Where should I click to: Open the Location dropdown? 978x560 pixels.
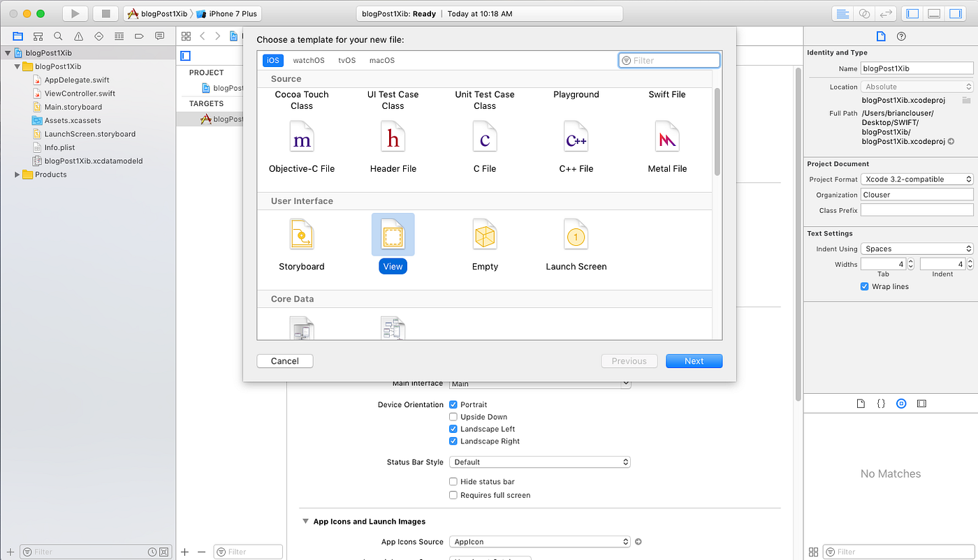(x=917, y=87)
